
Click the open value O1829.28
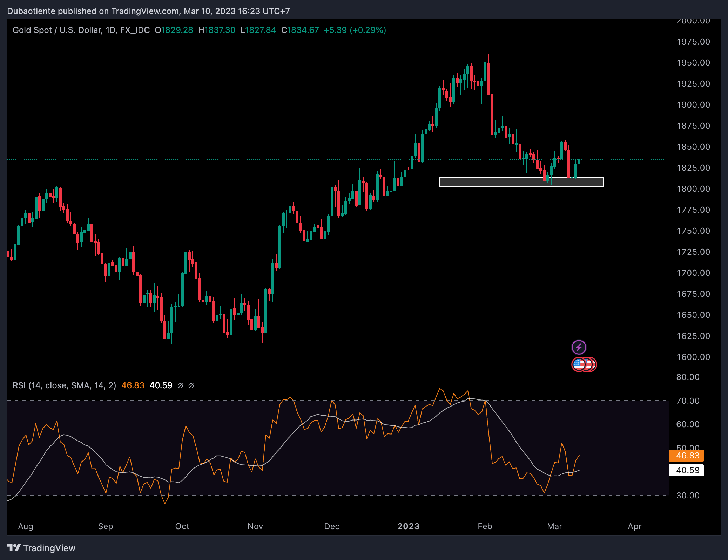click(x=174, y=30)
